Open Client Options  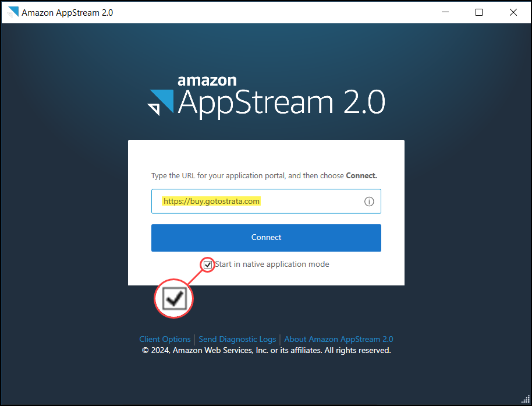point(165,338)
